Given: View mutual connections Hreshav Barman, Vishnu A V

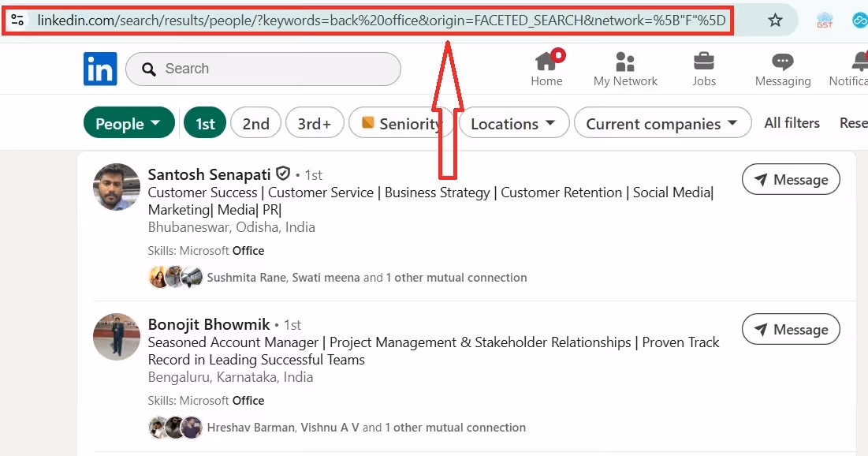Looking at the screenshot, I should 366,427.
